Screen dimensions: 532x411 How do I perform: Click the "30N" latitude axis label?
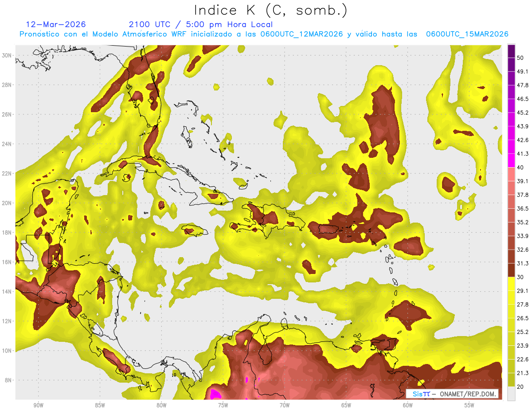[x=7, y=55]
